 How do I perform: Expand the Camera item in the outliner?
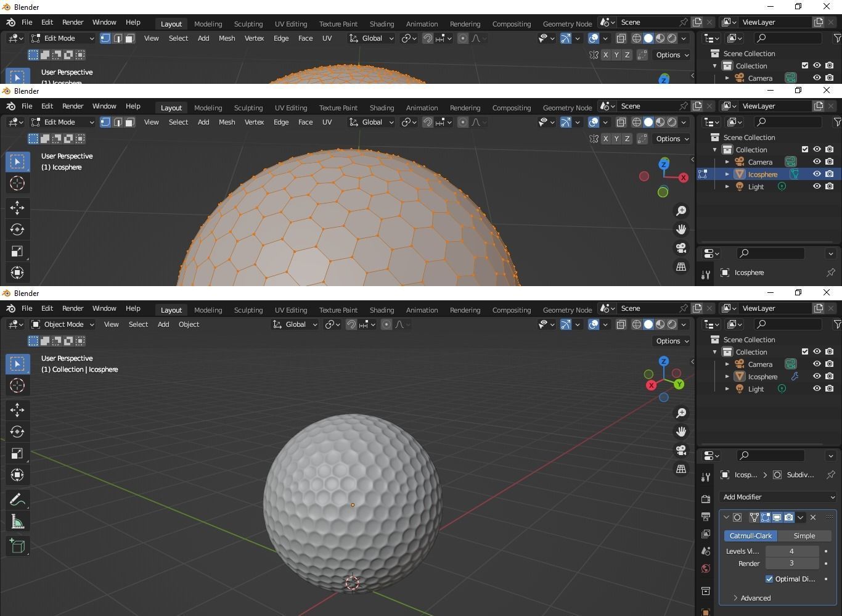pyautogui.click(x=727, y=364)
